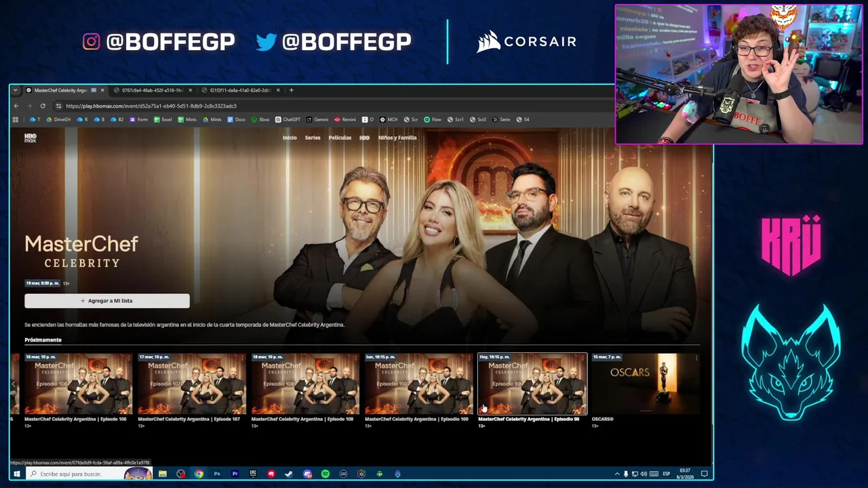Screen dimensions: 868x488
Task: Open the Chrome apps grid bookmark icon
Action: tap(16, 119)
